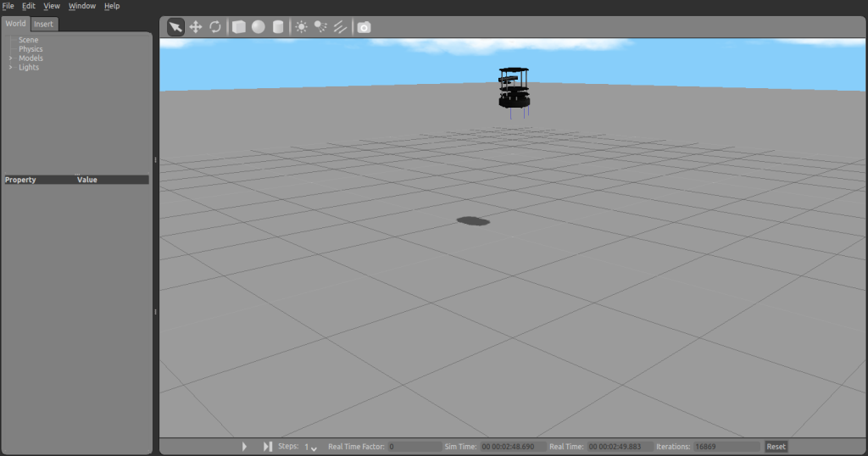Select Lights in the world tree

[29, 68]
